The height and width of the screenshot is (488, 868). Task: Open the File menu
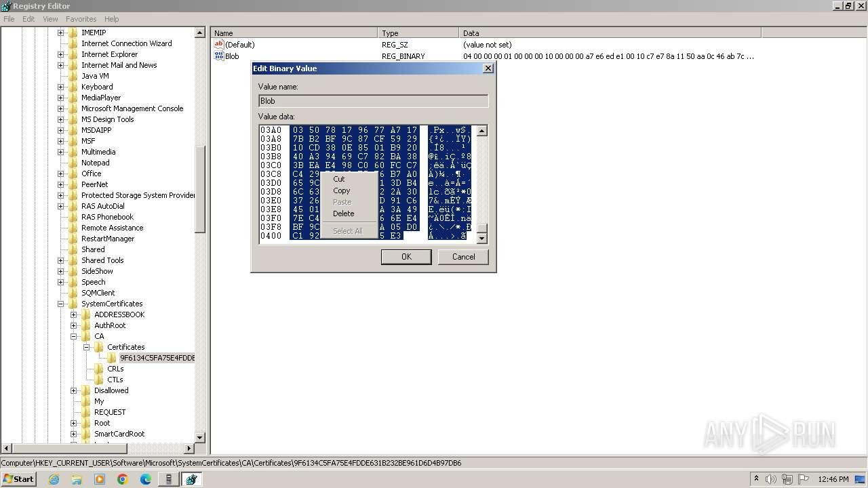pos(9,19)
